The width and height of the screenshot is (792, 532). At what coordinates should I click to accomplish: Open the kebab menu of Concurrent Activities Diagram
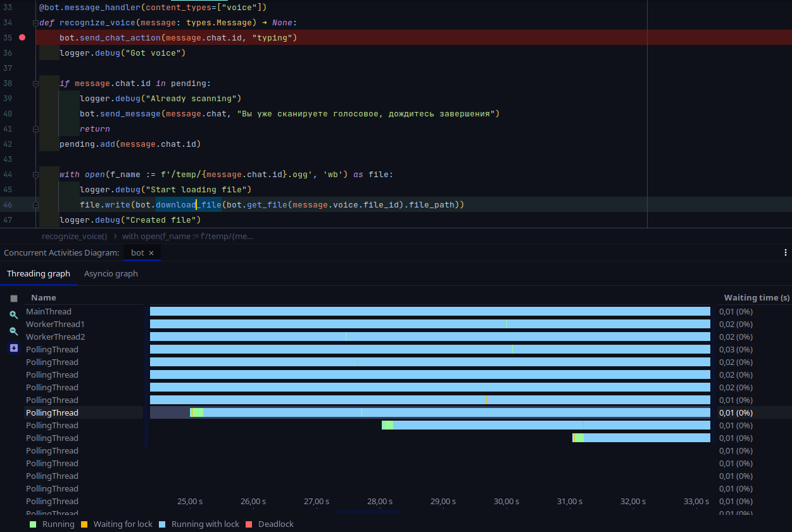(785, 252)
